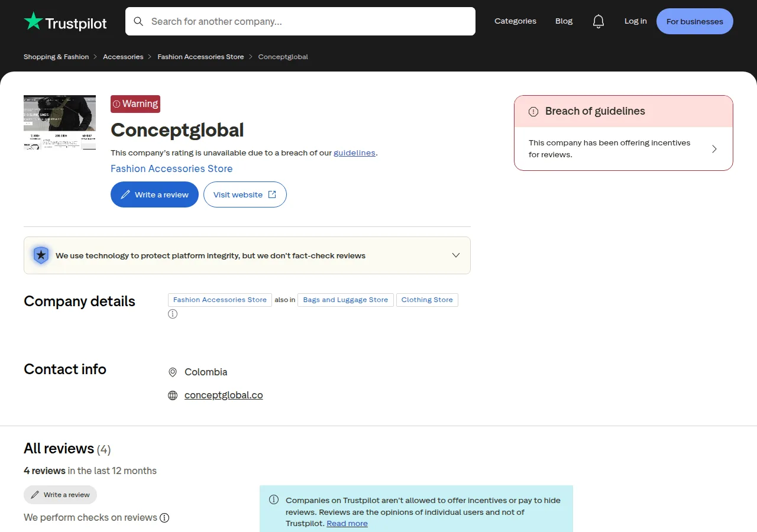Open Fashion Accessories Store link under company name
Image resolution: width=757 pixels, height=532 pixels.
[172, 168]
